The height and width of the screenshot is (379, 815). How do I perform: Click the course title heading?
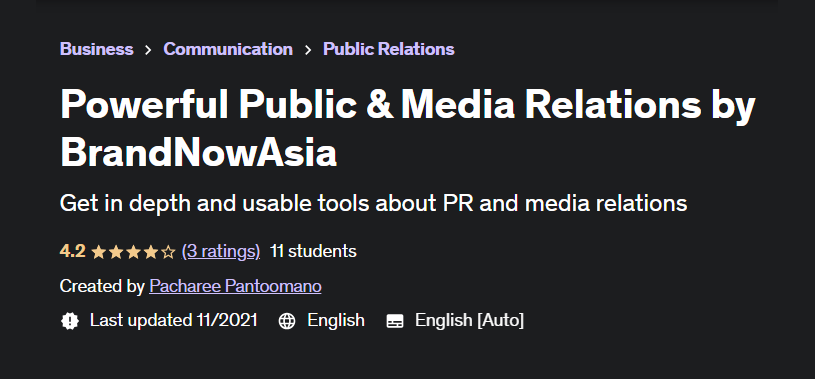point(408,128)
